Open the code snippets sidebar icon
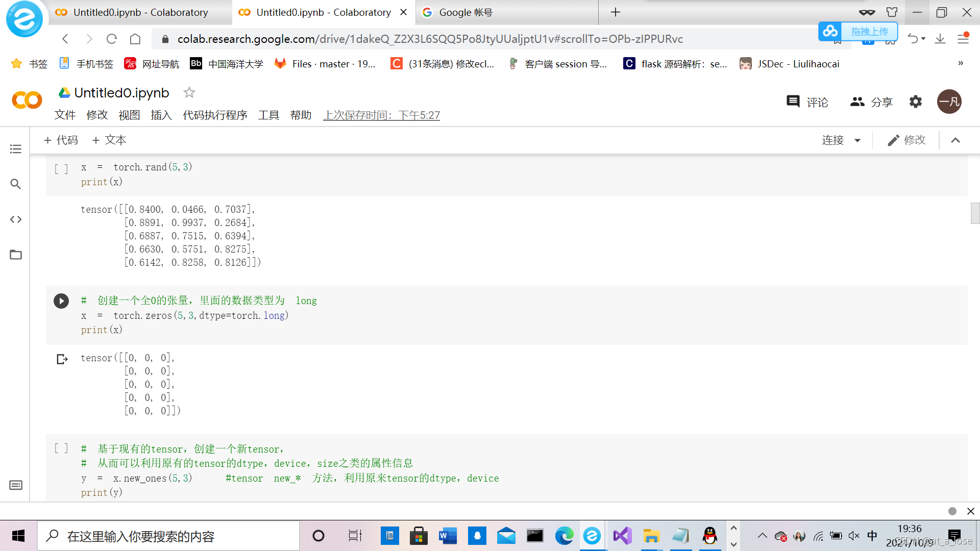The height and width of the screenshot is (551, 980). tap(16, 219)
